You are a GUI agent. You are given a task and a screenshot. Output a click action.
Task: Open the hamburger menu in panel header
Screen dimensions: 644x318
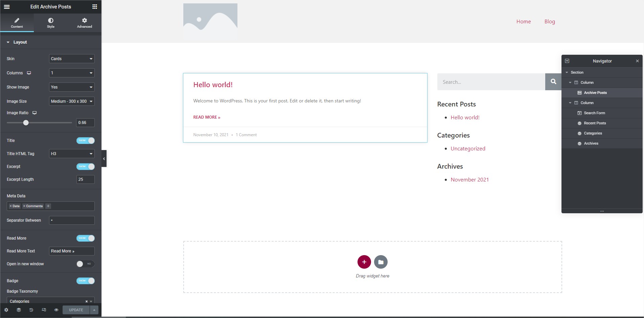tap(7, 7)
